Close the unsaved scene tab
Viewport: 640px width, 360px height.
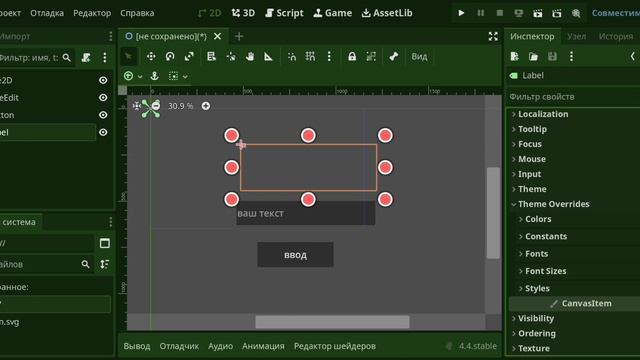pos(218,36)
